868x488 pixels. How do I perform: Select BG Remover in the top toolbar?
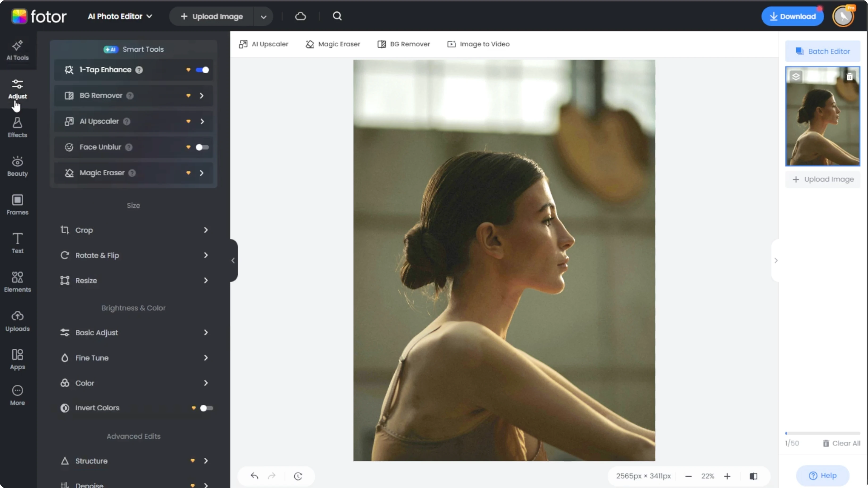404,44
